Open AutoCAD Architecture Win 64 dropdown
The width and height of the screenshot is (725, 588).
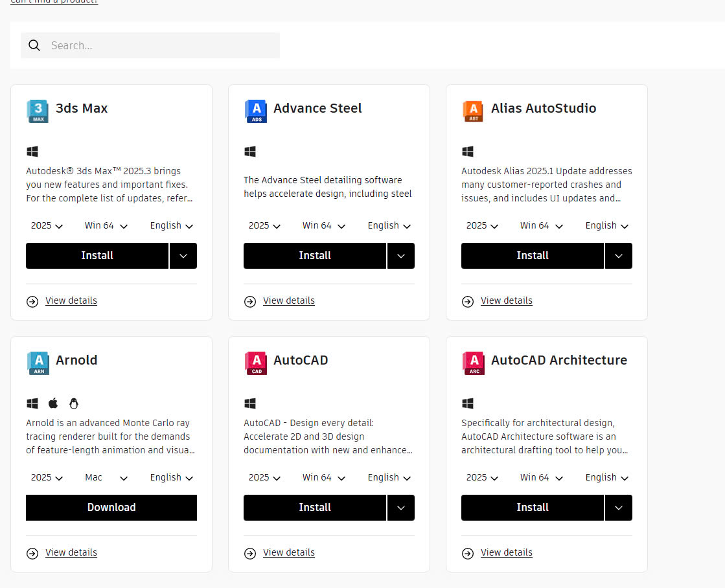pos(542,477)
